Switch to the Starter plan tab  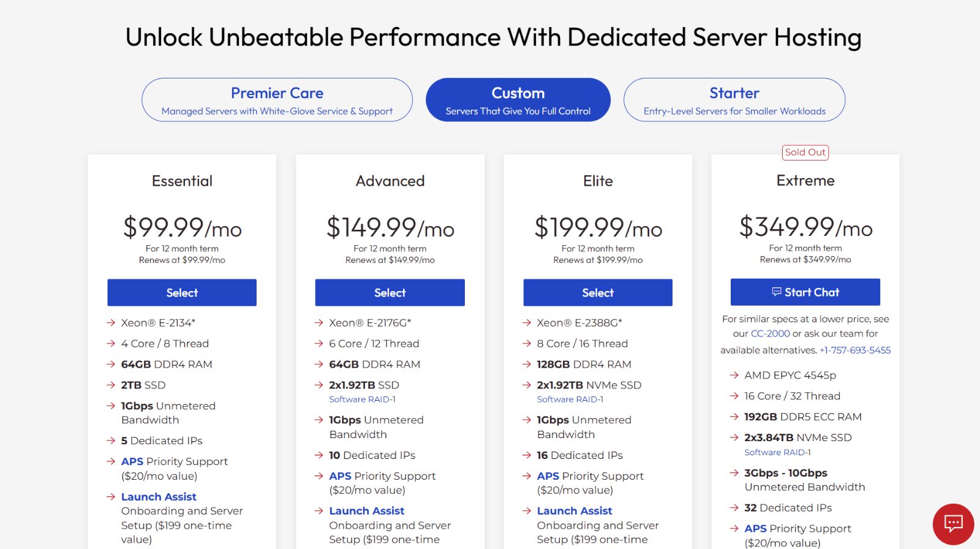(x=734, y=99)
